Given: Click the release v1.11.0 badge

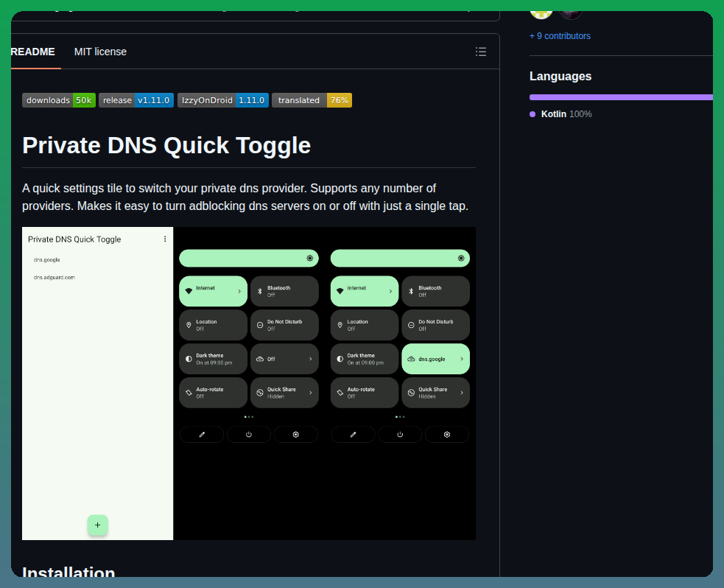Looking at the screenshot, I should (136, 100).
